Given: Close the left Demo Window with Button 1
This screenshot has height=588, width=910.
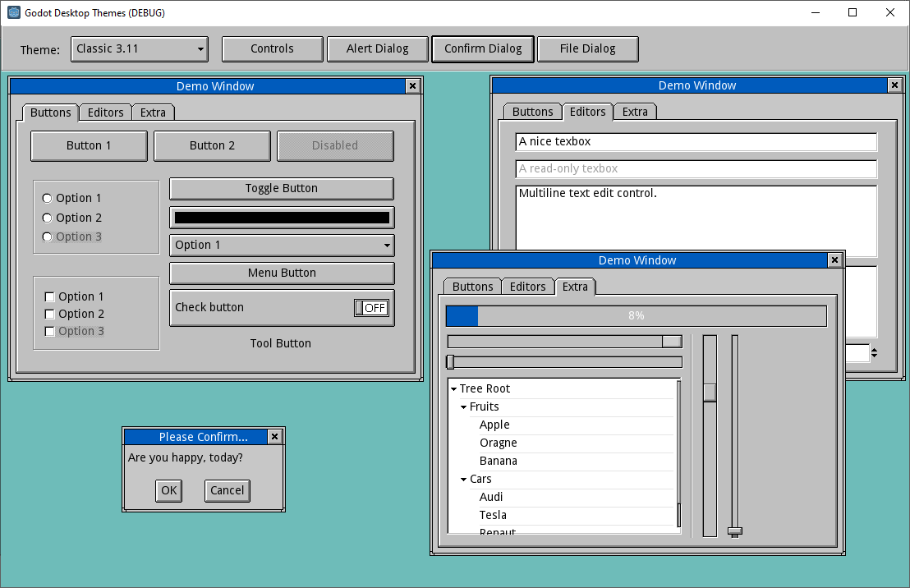Looking at the screenshot, I should (x=412, y=86).
